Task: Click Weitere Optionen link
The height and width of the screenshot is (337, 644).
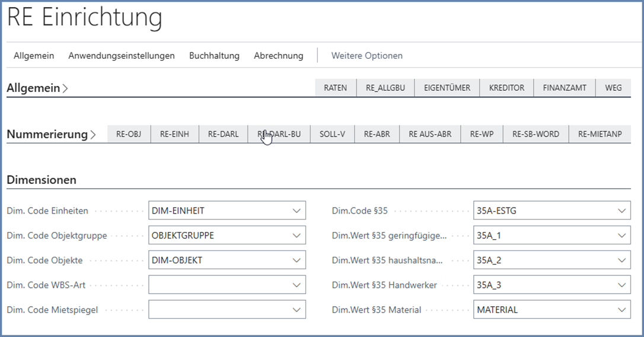Action: pos(366,55)
